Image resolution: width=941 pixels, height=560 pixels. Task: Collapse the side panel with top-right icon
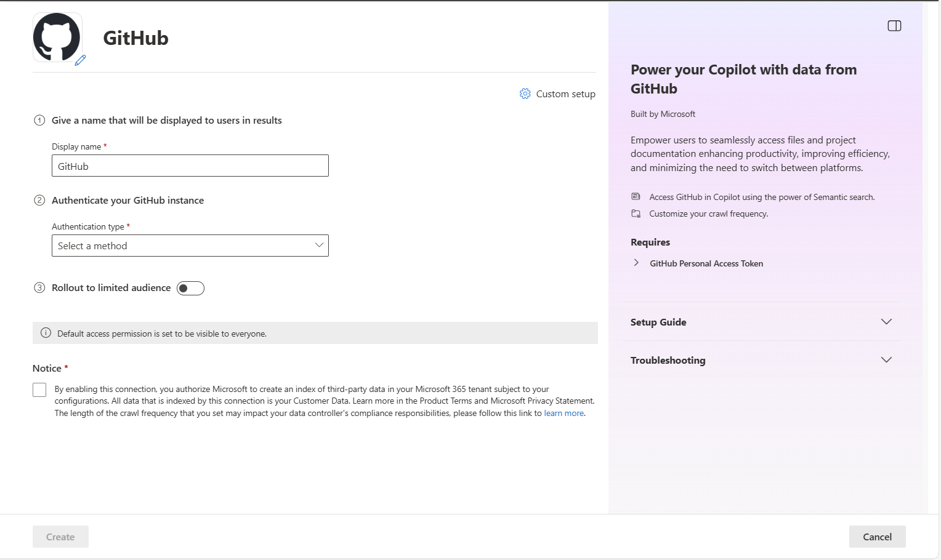point(894,25)
